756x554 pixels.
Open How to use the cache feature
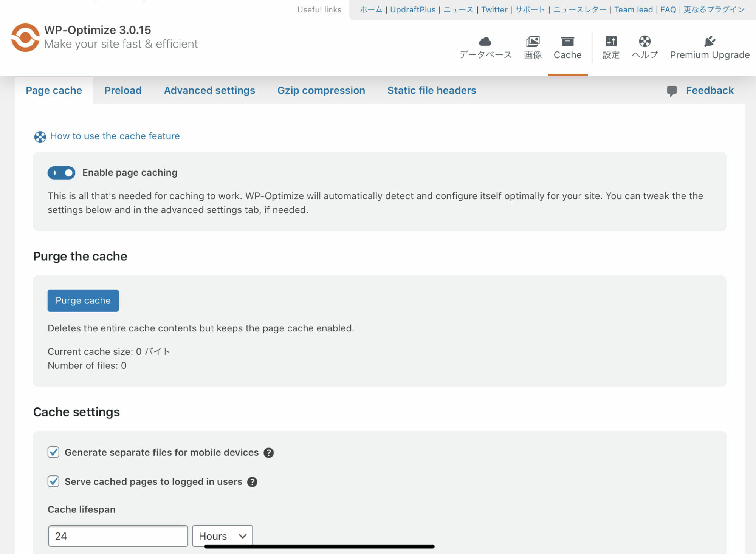(115, 136)
